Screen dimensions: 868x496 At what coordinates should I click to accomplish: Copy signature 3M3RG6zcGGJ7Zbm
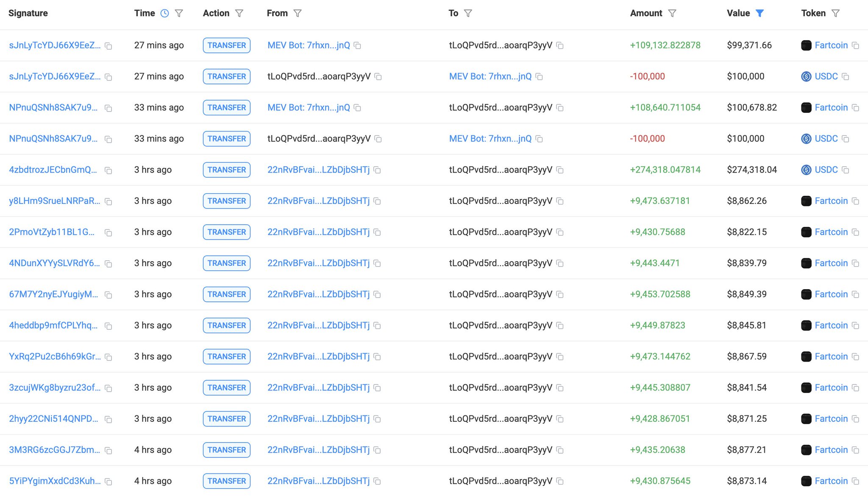[108, 451]
